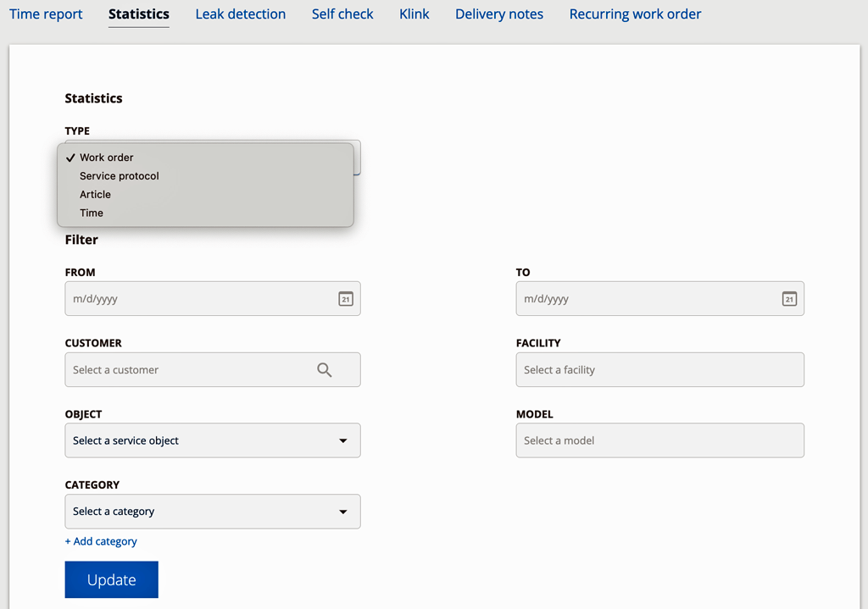This screenshot has height=609, width=868.
Task: Select Article from Type dropdown
Action: (205, 194)
